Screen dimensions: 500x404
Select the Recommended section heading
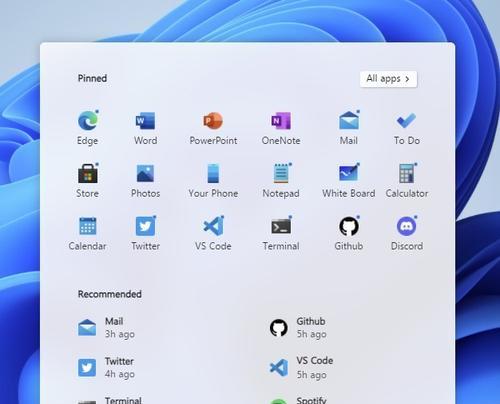(110, 294)
